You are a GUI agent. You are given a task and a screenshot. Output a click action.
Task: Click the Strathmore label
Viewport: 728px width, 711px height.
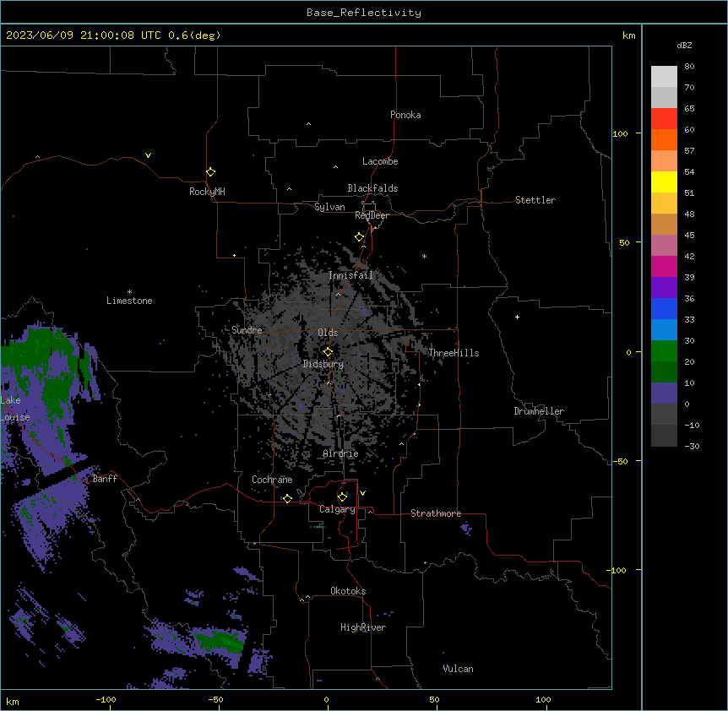[436, 513]
